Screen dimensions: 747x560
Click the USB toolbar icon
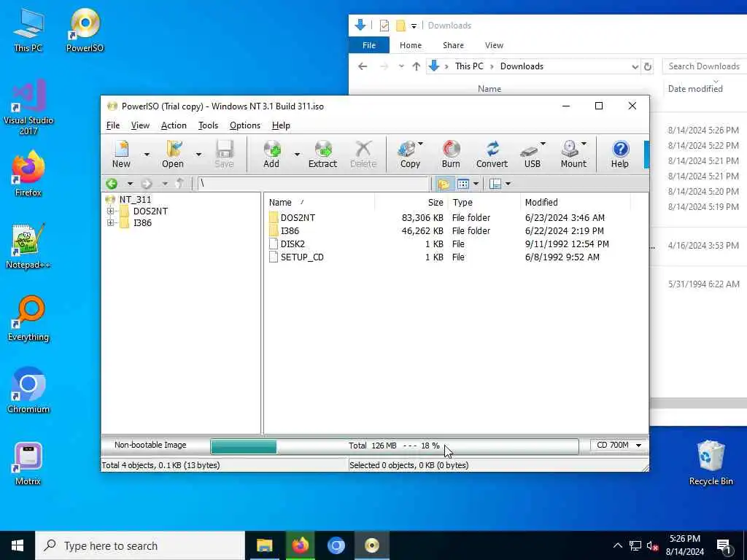tap(530, 154)
